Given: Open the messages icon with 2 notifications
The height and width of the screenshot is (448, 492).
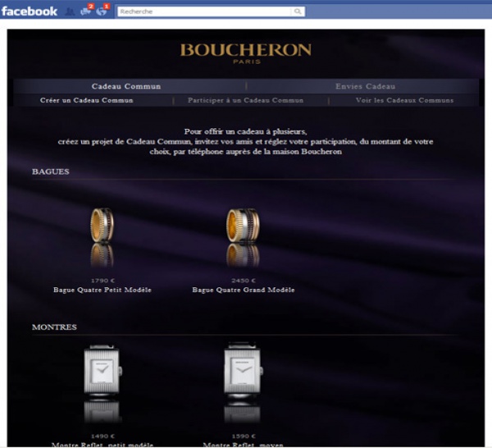Looking at the screenshot, I should point(85,11).
